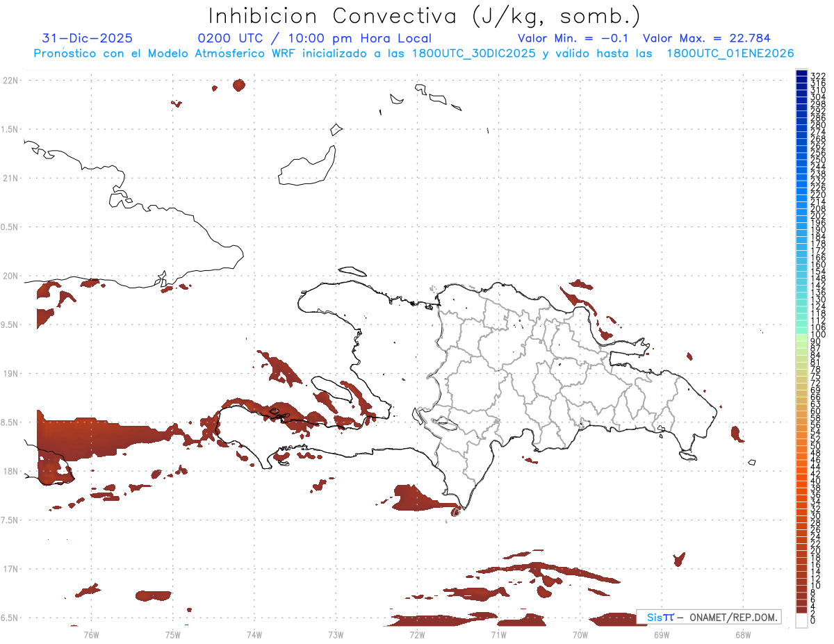Click latitude label '17N'

pyautogui.click(x=10, y=569)
